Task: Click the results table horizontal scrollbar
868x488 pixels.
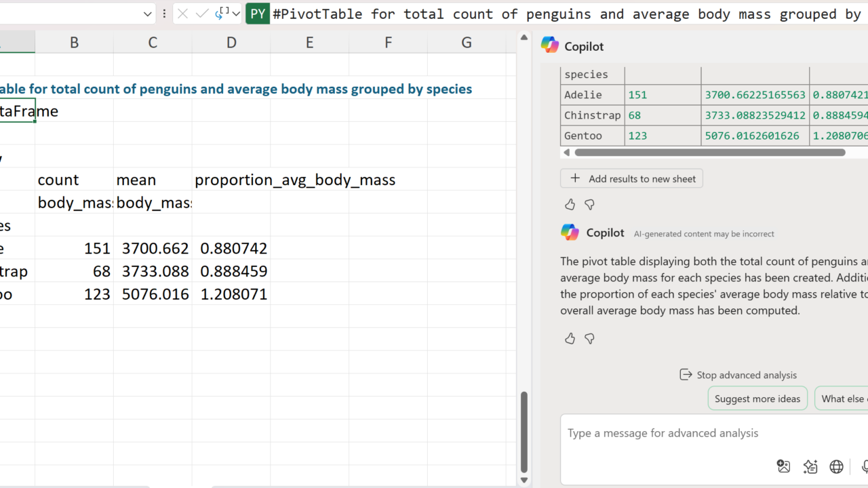Action: click(x=709, y=152)
